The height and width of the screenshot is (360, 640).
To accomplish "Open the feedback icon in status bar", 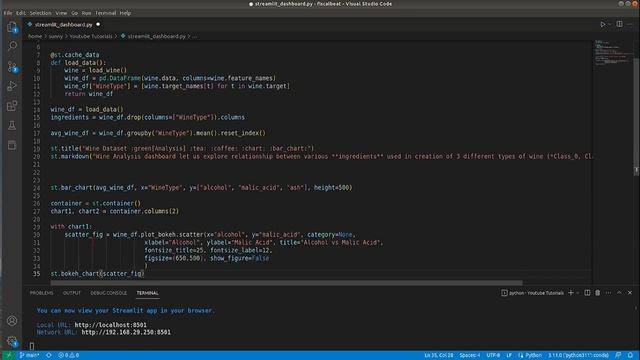I will coord(618,355).
